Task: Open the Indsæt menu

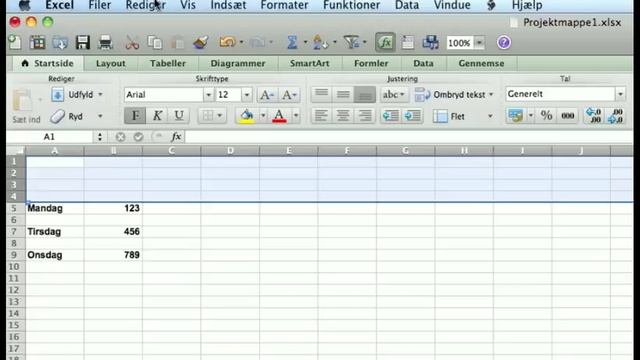Action: pos(228,5)
